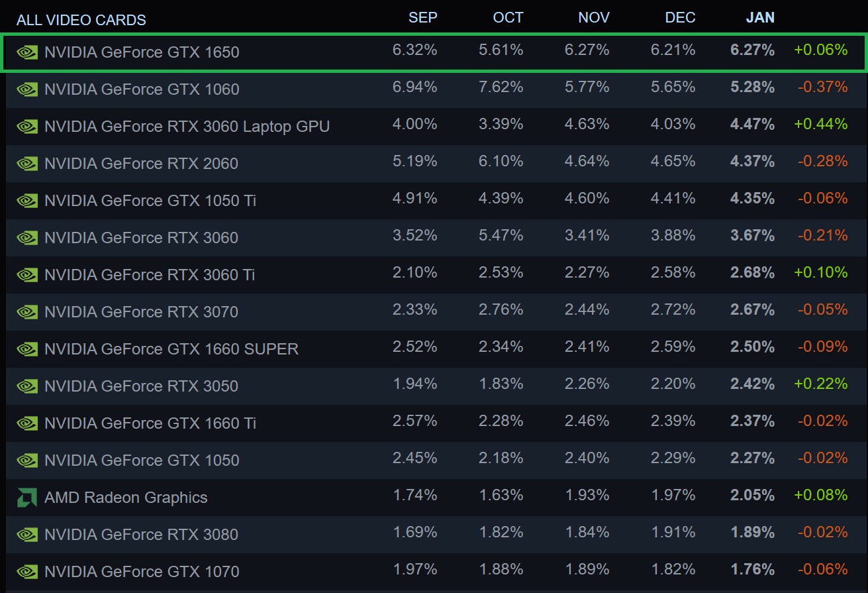The height and width of the screenshot is (593, 868).
Task: Click the NVIDIA logo beside GTX 1050 Ti
Action: click(27, 201)
